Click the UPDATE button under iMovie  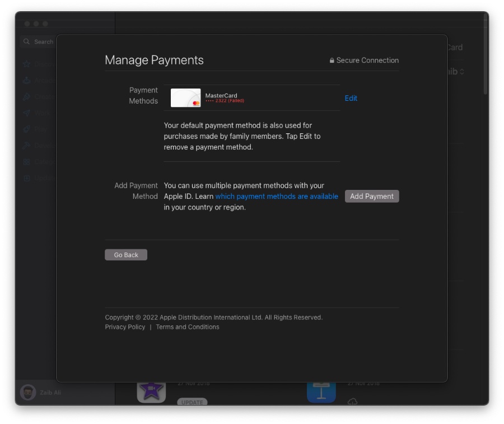click(x=192, y=402)
